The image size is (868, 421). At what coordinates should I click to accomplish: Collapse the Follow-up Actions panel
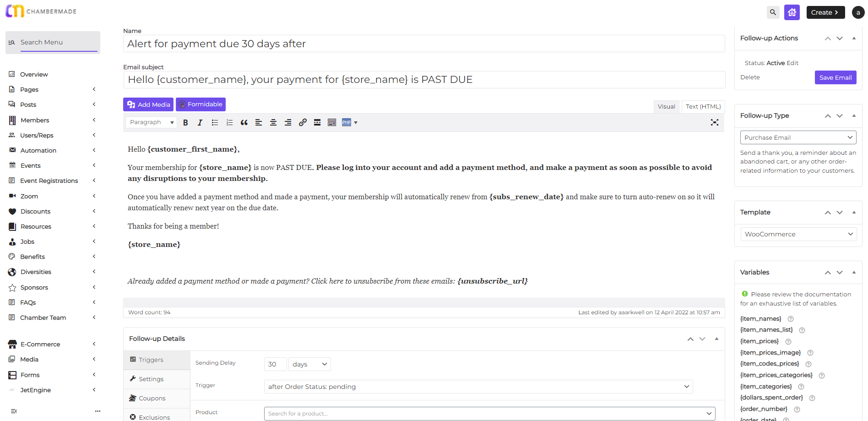(854, 38)
